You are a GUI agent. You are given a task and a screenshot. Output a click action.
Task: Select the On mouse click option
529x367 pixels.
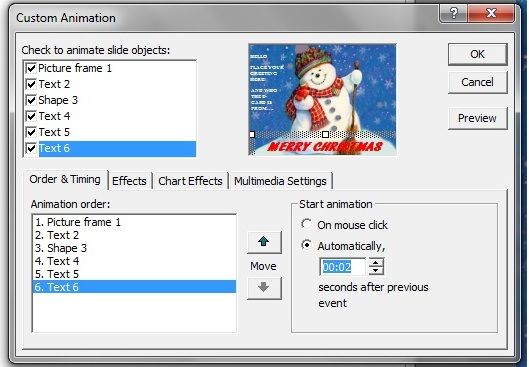(x=306, y=224)
